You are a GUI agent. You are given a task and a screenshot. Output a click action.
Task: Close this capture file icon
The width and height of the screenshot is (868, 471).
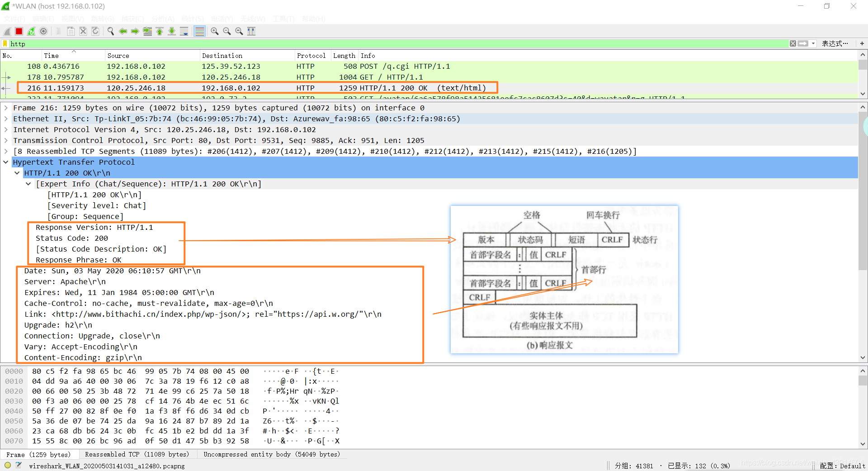(x=83, y=31)
